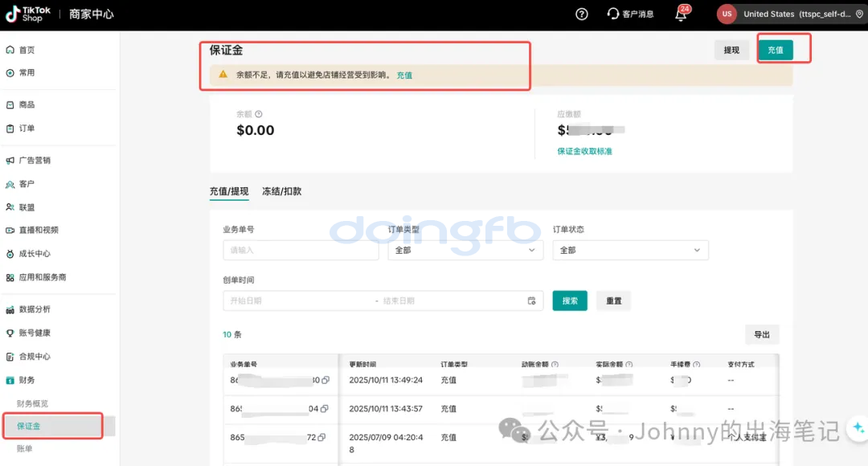
Task: Click info icon next to 余额
Action: pos(259,114)
